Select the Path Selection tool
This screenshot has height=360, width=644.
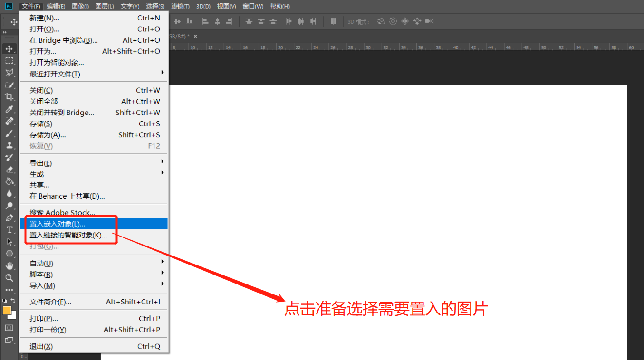click(9, 242)
